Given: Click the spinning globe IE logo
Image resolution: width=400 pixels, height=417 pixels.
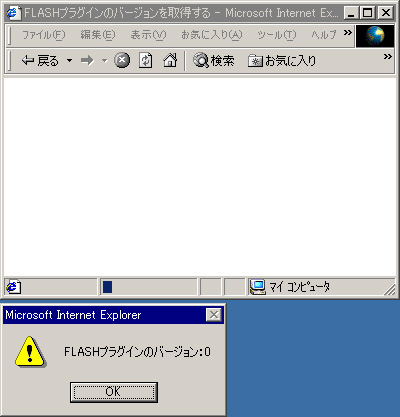Looking at the screenshot, I should pos(375,36).
